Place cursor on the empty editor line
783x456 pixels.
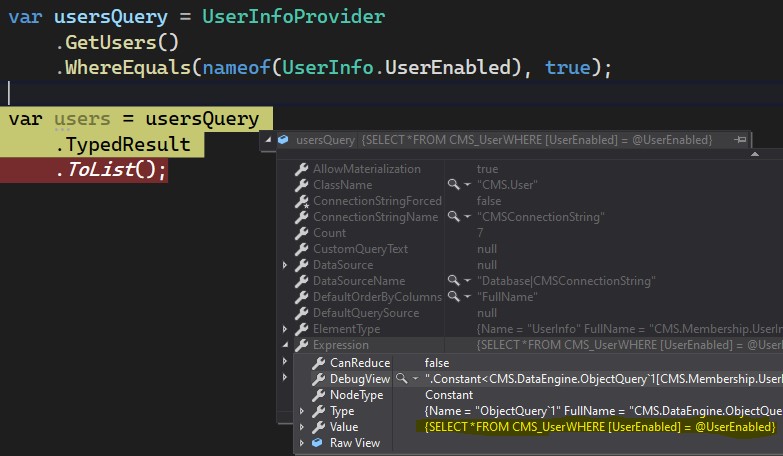[392, 93]
